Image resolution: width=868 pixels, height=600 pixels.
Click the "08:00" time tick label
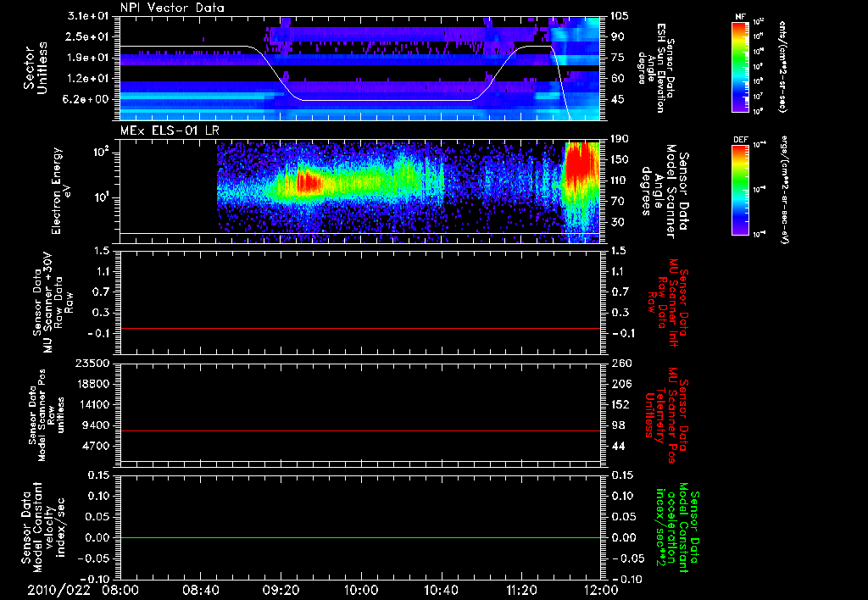tap(120, 590)
